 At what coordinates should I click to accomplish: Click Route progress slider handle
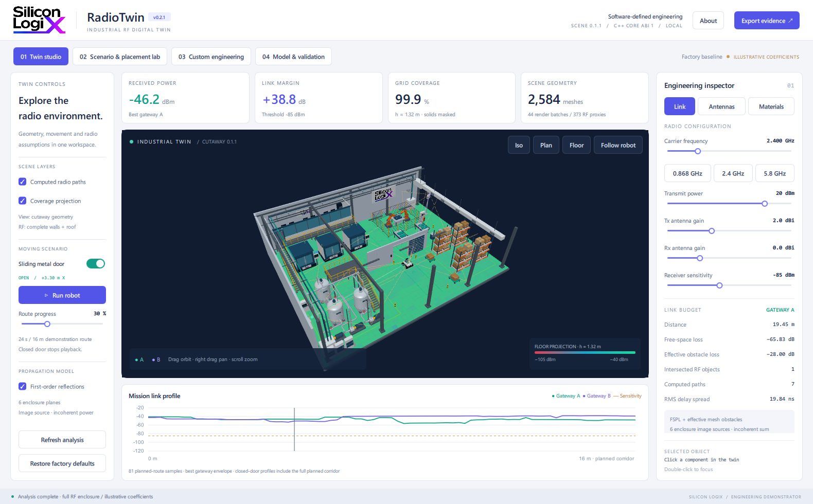pyautogui.click(x=47, y=324)
